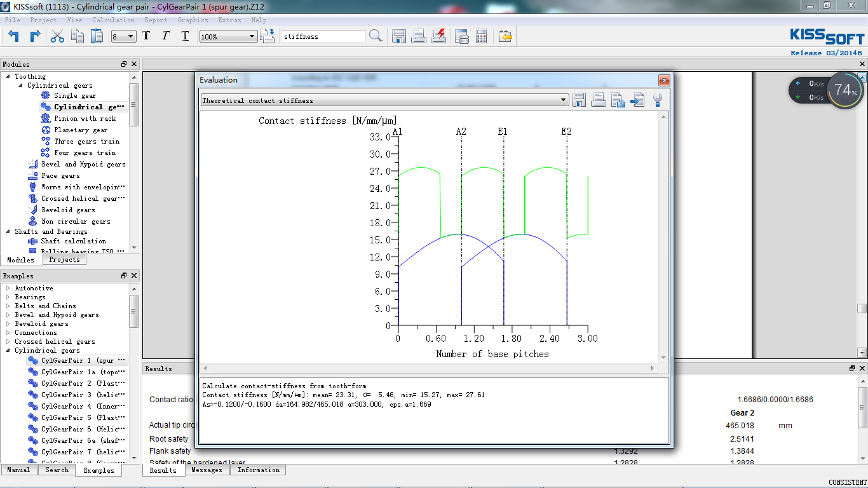
Task: Click the Redo arrow in the toolbar
Action: tap(35, 36)
